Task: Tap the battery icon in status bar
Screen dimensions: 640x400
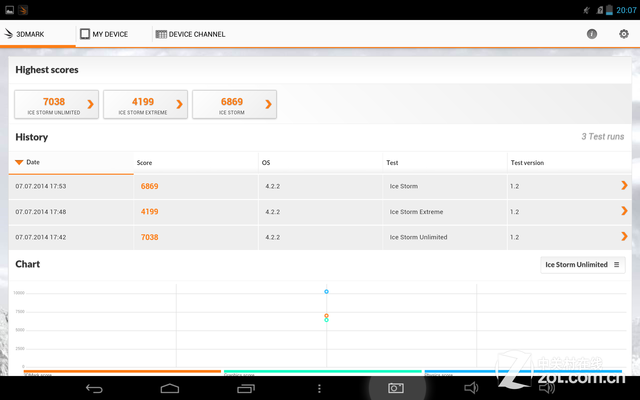Action: tap(609, 10)
